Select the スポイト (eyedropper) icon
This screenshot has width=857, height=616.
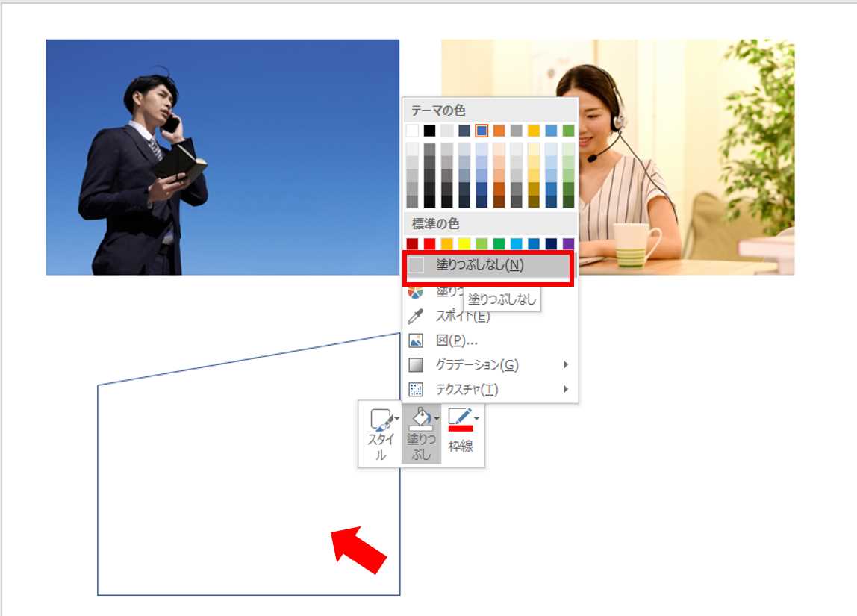(x=415, y=317)
